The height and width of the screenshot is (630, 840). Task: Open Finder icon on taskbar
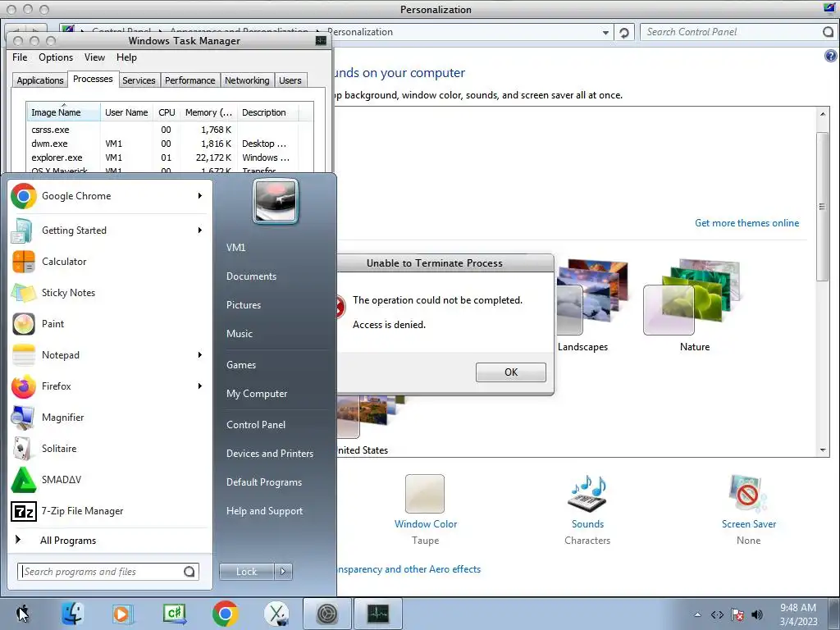click(72, 614)
